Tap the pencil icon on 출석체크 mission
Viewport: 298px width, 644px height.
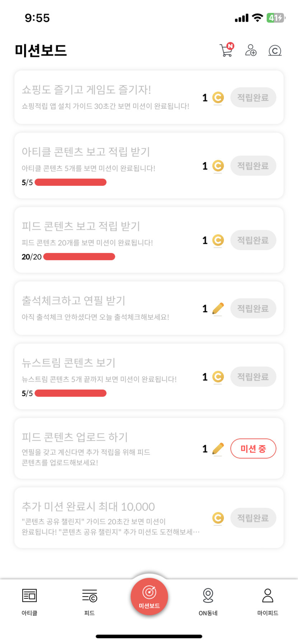(x=218, y=308)
